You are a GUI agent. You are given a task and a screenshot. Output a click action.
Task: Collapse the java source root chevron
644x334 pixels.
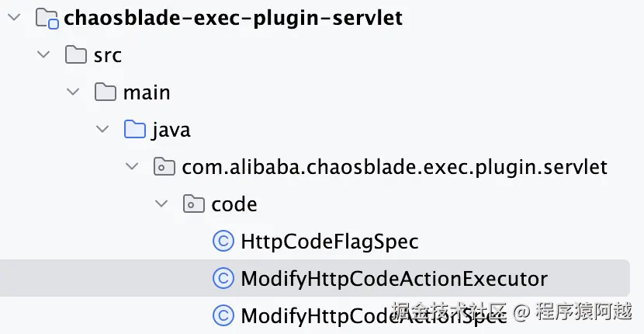point(102,130)
